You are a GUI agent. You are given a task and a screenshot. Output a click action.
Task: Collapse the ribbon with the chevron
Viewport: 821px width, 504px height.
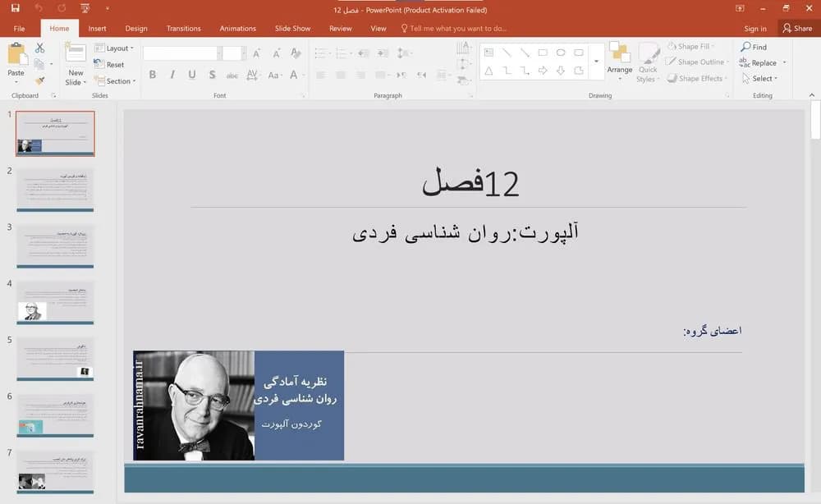pos(812,95)
